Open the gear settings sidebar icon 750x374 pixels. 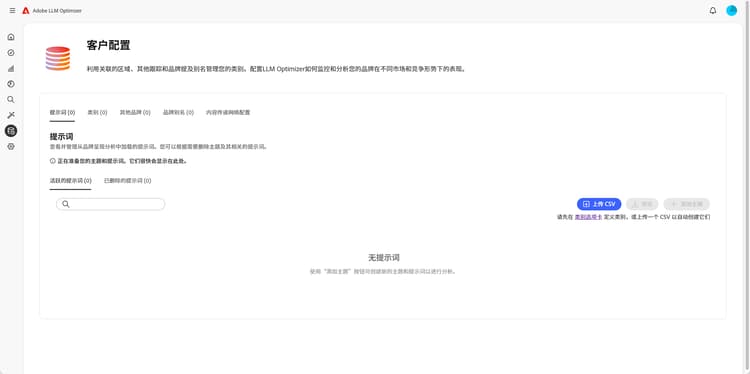tap(11, 146)
